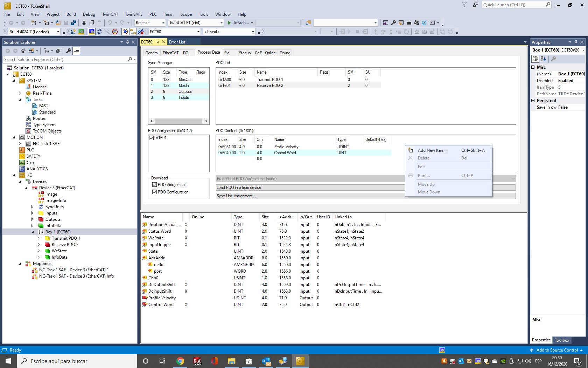Image resolution: width=588 pixels, height=368 pixels.
Task: Open File Explorer from the taskbar
Action: coord(232,361)
